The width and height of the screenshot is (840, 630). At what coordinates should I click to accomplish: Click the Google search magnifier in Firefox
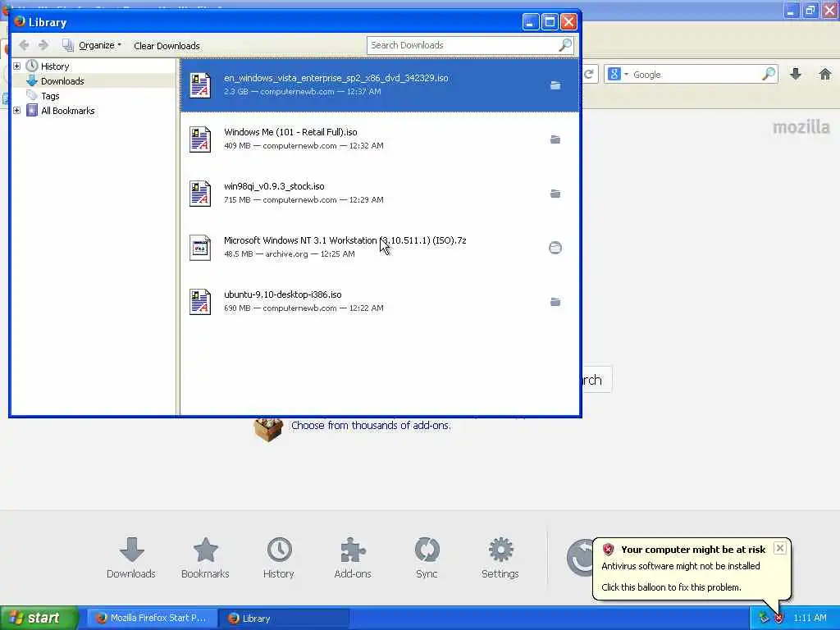tap(769, 74)
